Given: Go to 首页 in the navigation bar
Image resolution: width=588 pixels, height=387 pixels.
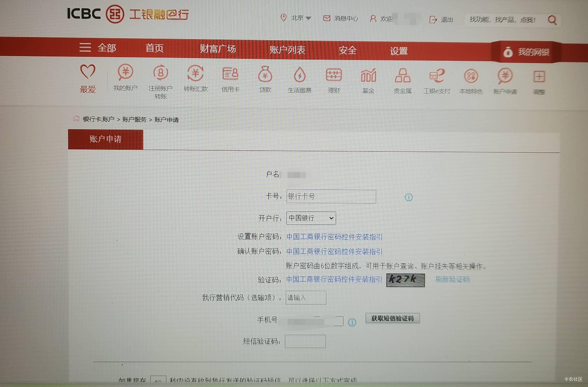Looking at the screenshot, I should tap(154, 48).
